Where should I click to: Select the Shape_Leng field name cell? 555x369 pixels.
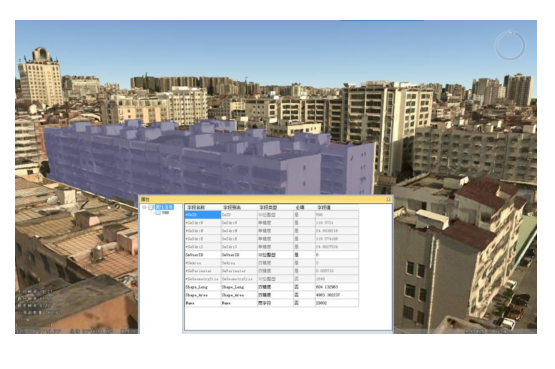coord(203,287)
